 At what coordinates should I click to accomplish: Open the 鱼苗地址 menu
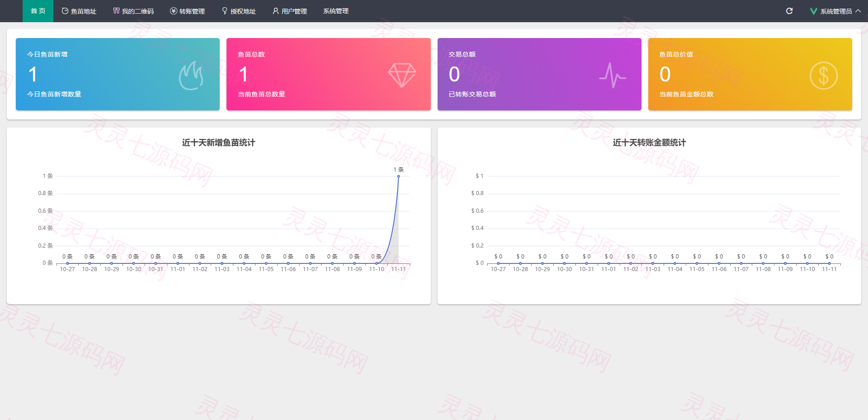pyautogui.click(x=79, y=11)
